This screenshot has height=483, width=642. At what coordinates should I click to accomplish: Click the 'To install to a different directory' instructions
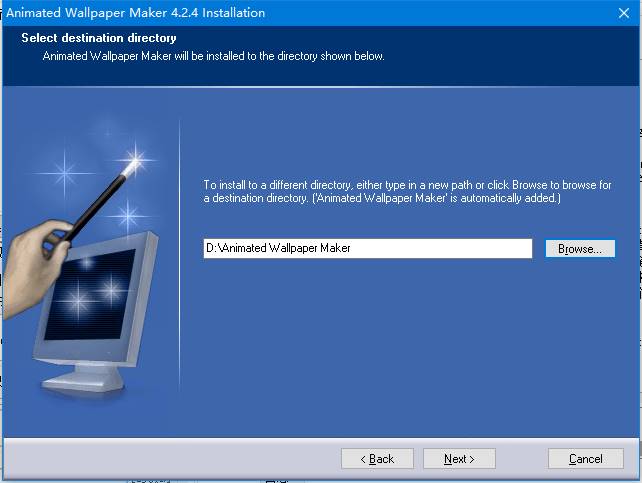click(x=407, y=192)
